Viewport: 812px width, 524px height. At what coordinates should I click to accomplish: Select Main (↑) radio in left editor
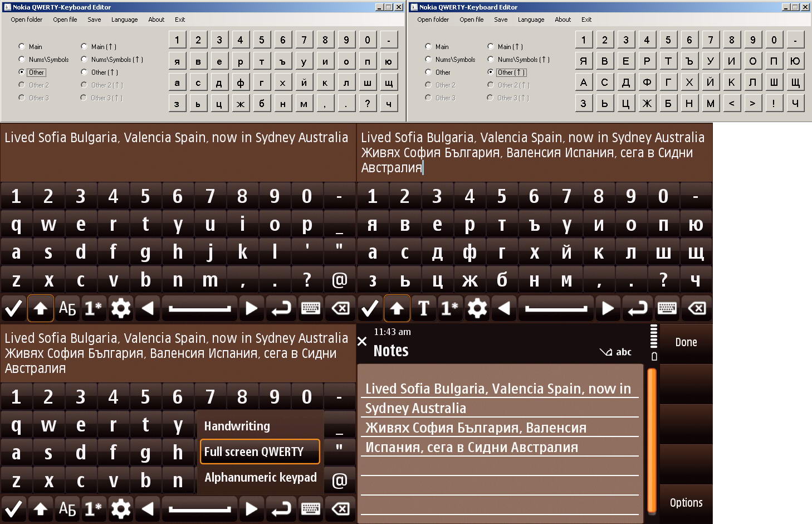pos(84,46)
